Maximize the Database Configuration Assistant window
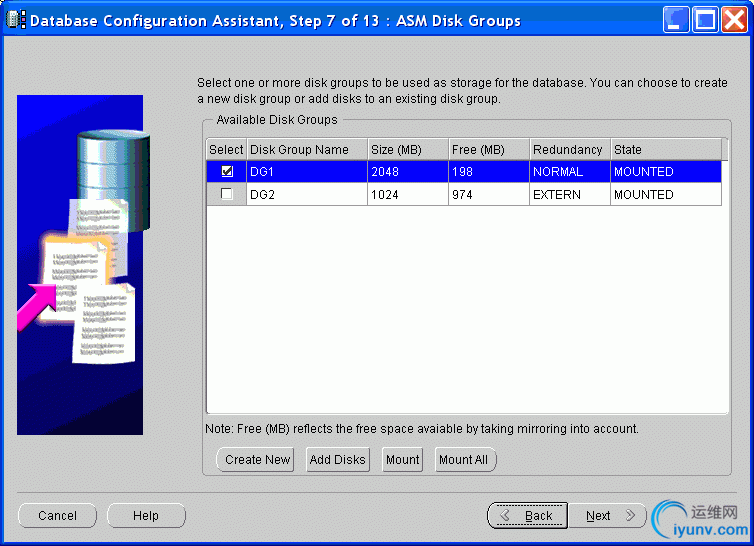754x546 pixels. [x=705, y=20]
